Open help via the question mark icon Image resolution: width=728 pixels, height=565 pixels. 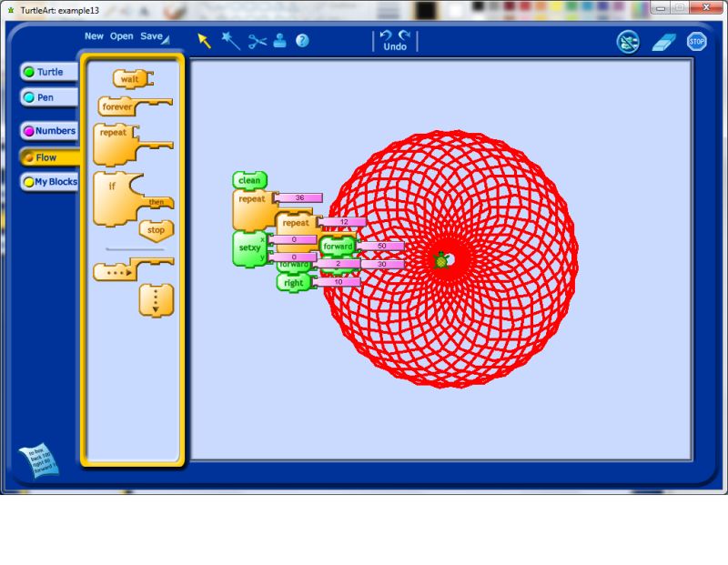click(303, 40)
